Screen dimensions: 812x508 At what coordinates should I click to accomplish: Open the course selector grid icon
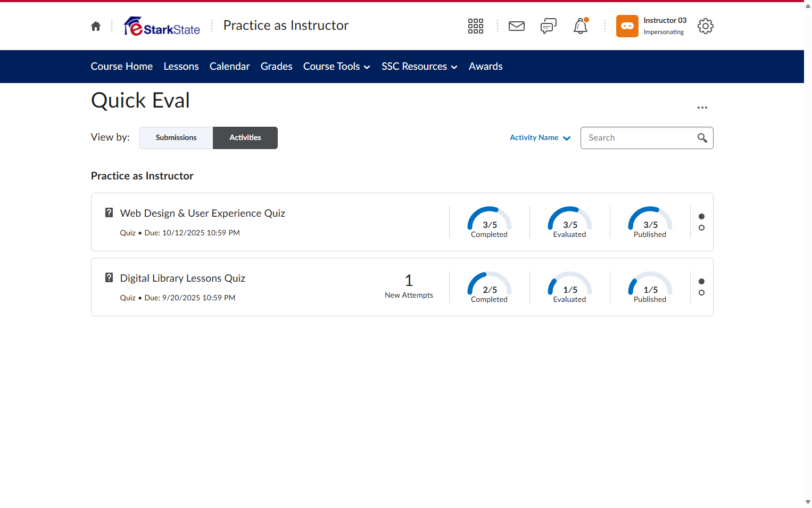476,26
